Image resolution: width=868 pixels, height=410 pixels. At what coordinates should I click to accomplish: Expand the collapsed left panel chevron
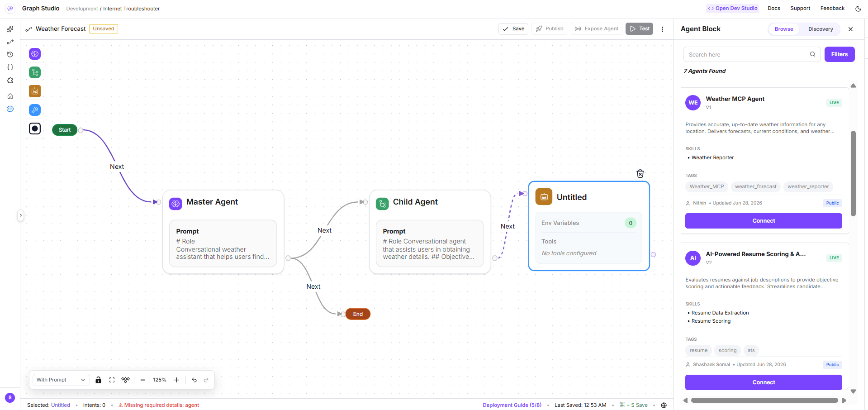[20, 215]
